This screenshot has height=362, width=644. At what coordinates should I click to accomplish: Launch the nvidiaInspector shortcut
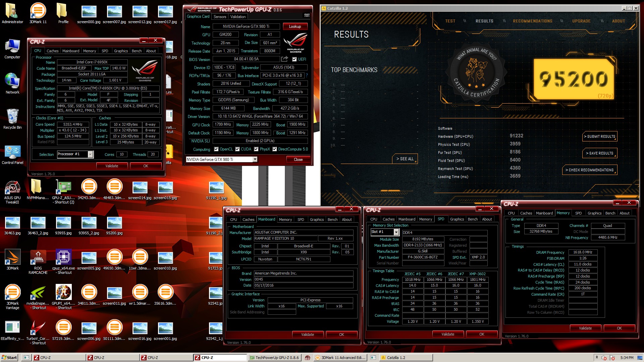coord(38,297)
